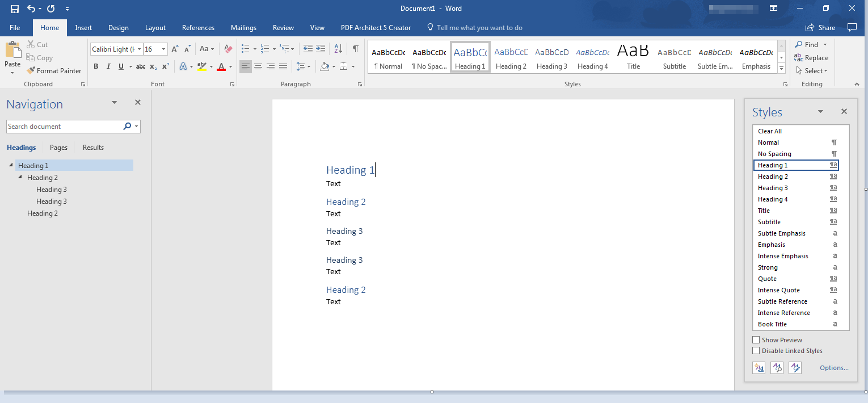Sort the selected text with A-Z
868x403 pixels.
tap(338, 49)
